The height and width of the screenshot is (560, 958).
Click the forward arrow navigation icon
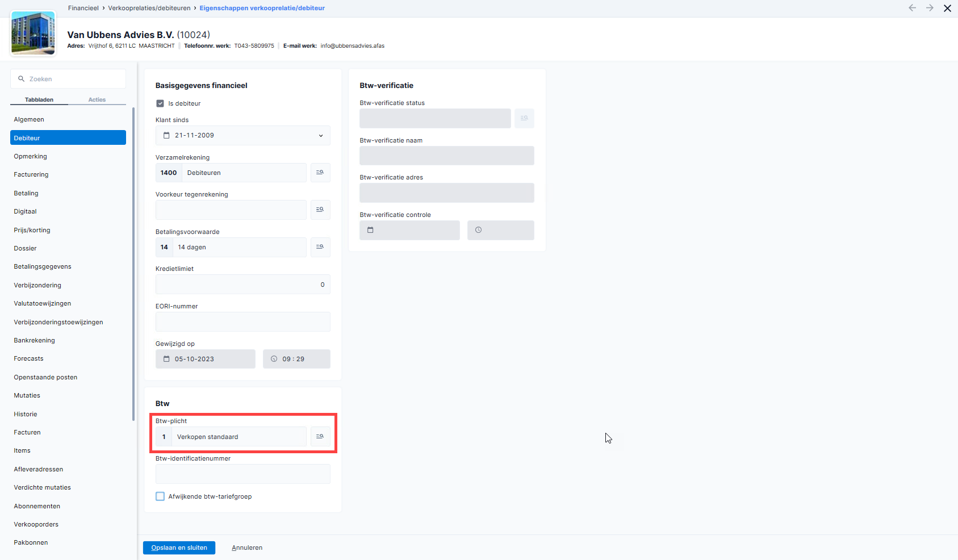(x=930, y=8)
